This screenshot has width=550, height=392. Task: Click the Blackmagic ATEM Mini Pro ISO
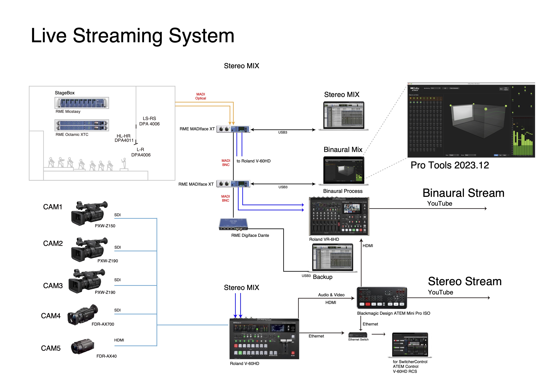click(382, 298)
